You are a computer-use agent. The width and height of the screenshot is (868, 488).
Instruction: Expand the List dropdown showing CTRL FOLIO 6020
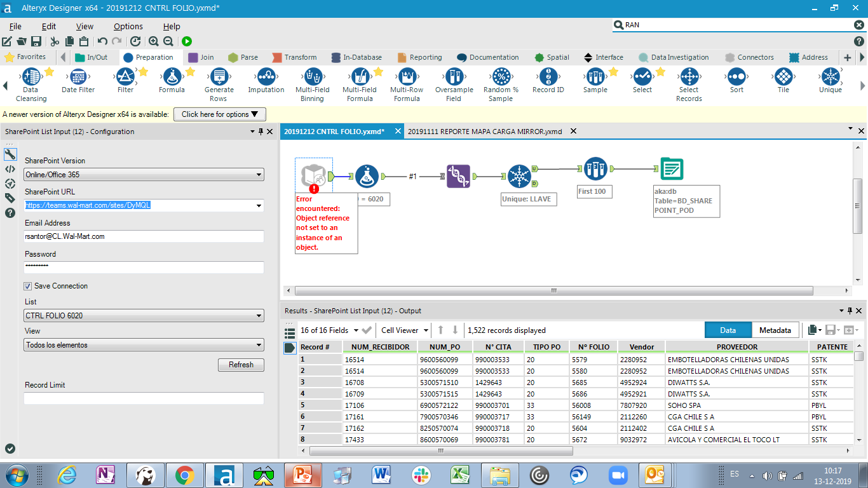click(144, 315)
